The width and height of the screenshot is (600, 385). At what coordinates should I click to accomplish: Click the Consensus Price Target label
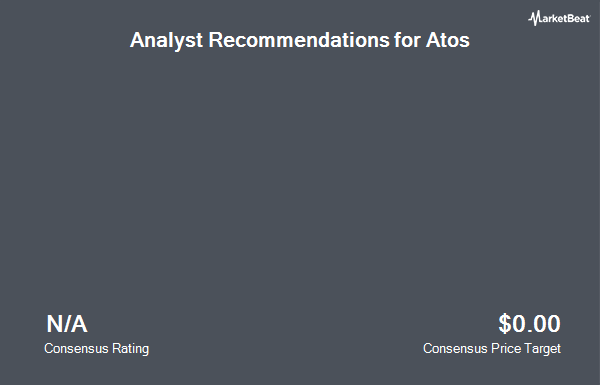[492, 349]
